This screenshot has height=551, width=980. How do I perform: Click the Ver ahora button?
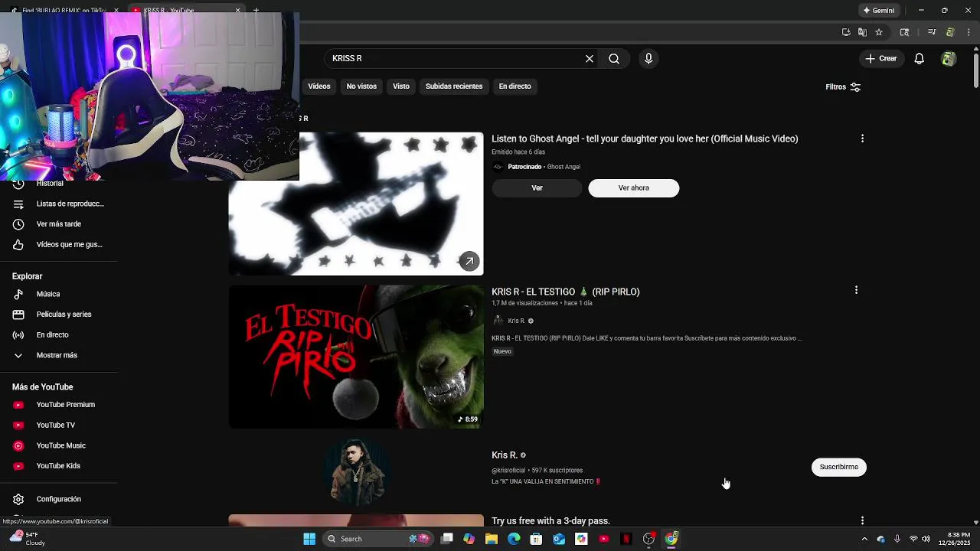pyautogui.click(x=633, y=188)
